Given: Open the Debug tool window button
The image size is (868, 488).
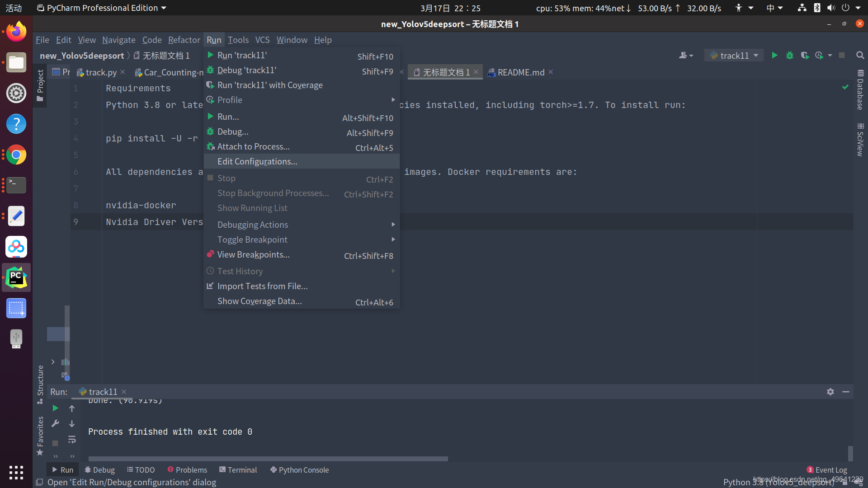Looking at the screenshot, I should coord(100,470).
